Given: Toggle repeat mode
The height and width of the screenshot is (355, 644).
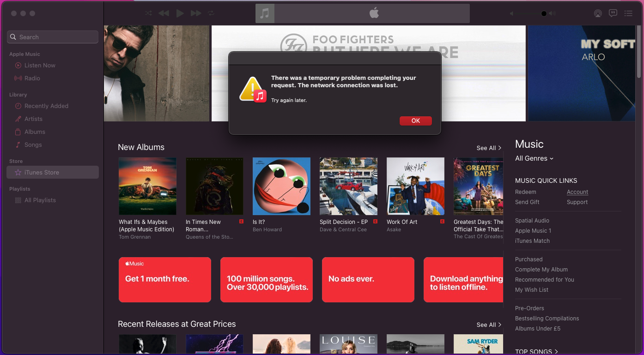Looking at the screenshot, I should coord(211,13).
